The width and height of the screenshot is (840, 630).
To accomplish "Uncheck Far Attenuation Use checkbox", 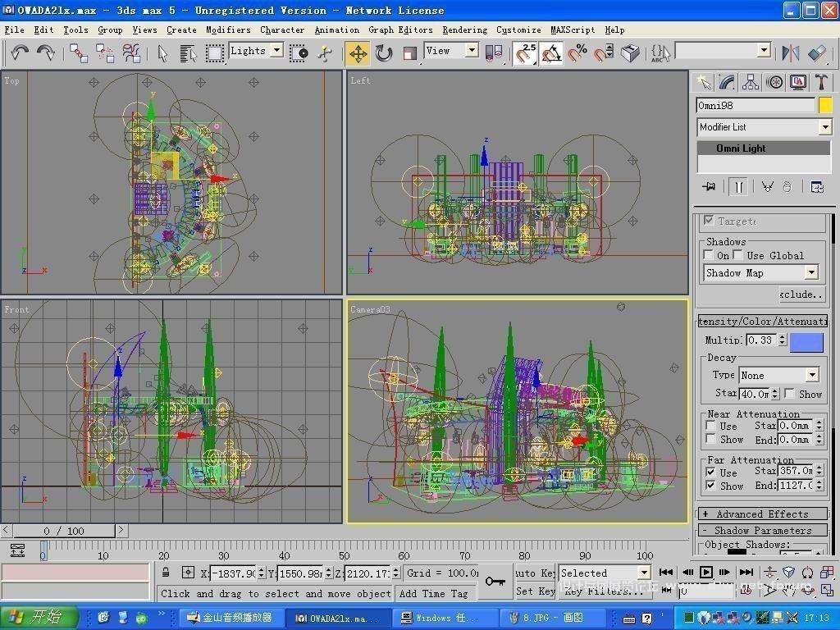I will [710, 472].
